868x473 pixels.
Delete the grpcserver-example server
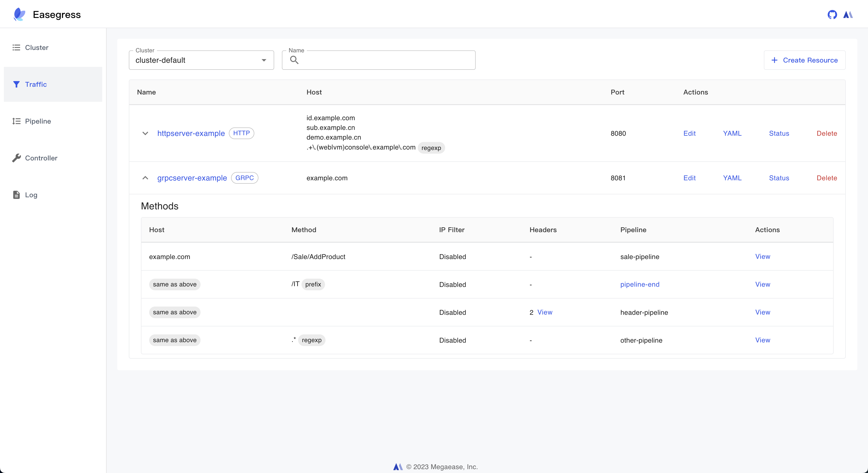point(827,178)
